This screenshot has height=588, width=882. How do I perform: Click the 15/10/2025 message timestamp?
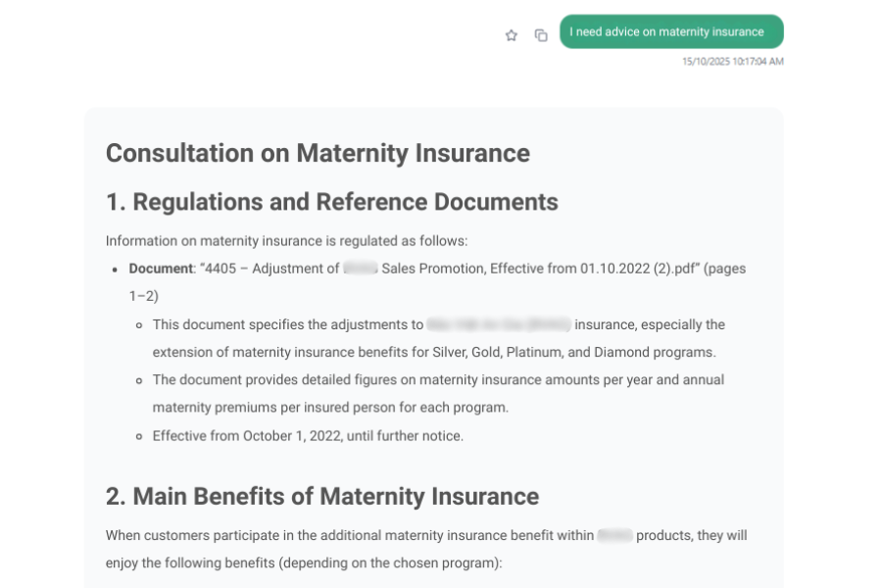(732, 62)
